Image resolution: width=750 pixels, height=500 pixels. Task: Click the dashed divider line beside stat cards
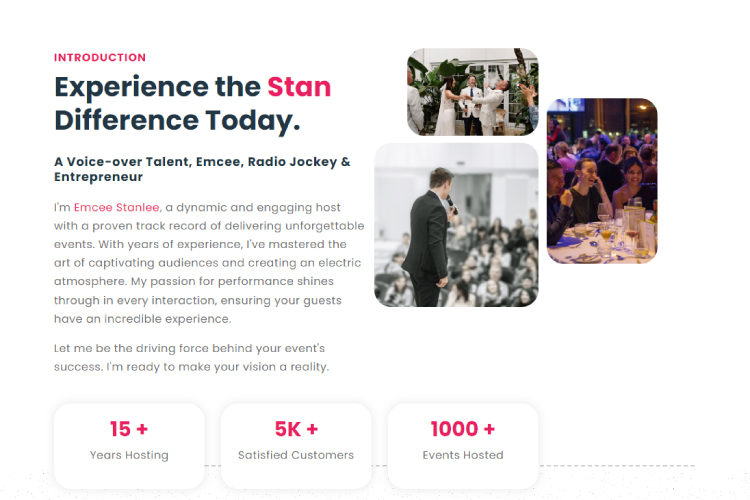(x=620, y=466)
